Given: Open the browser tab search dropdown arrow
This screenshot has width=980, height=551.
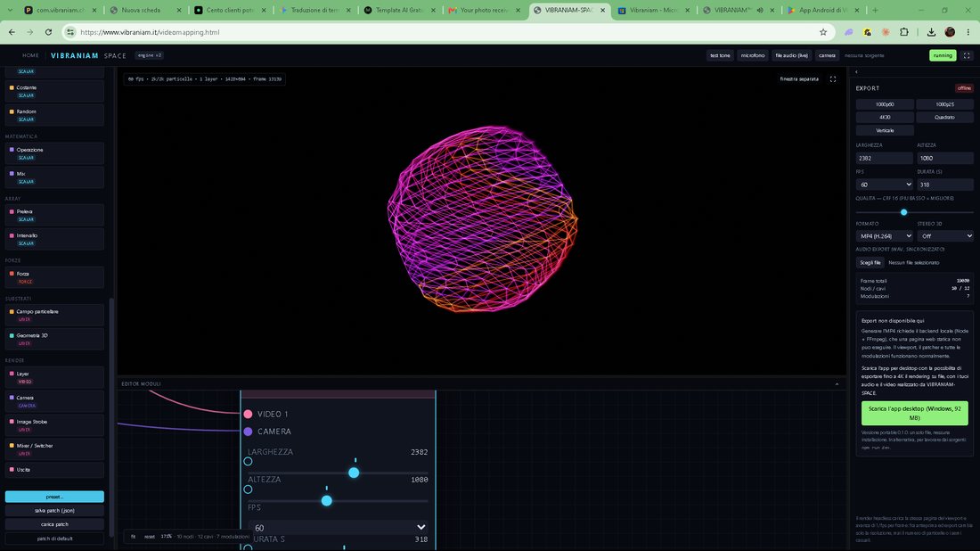Looking at the screenshot, I should 10,10.
